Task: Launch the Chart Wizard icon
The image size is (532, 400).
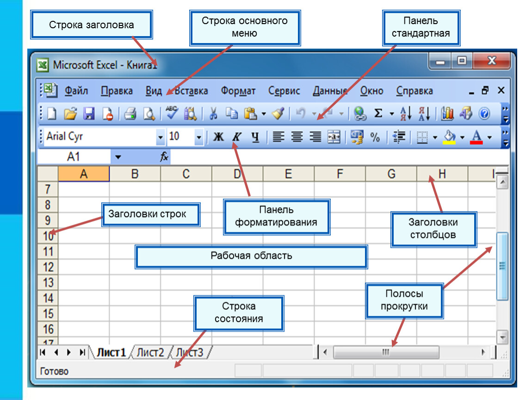Action: 447,113
